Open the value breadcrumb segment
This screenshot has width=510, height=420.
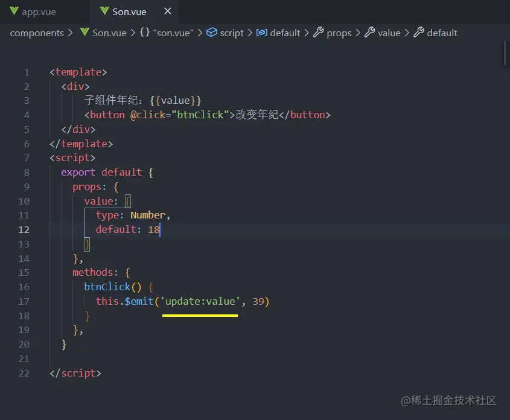pos(389,33)
